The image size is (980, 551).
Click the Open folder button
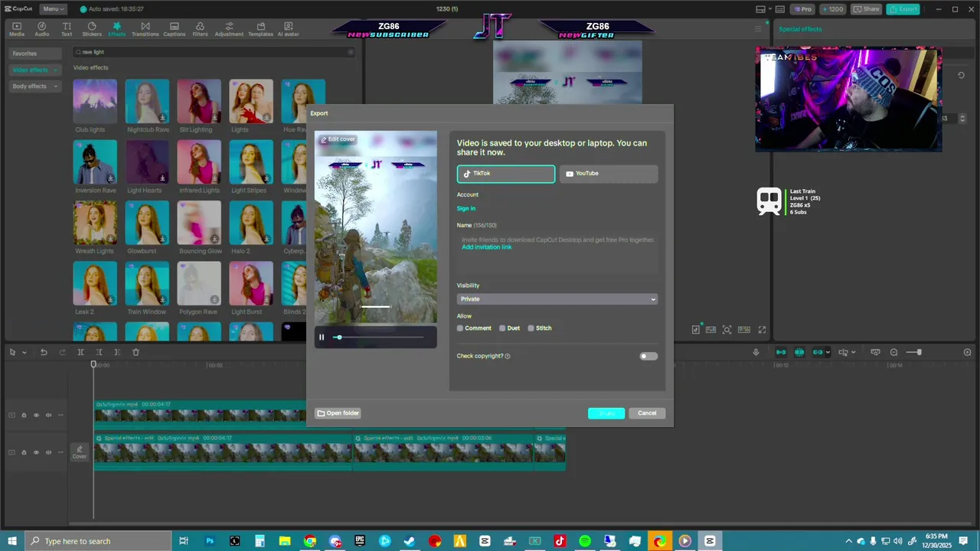click(338, 413)
